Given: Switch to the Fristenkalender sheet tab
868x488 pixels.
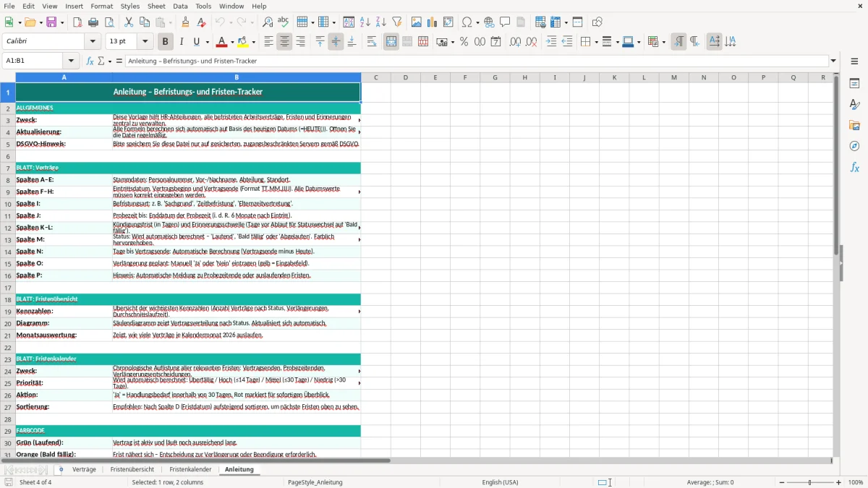Looking at the screenshot, I should pos(190,469).
